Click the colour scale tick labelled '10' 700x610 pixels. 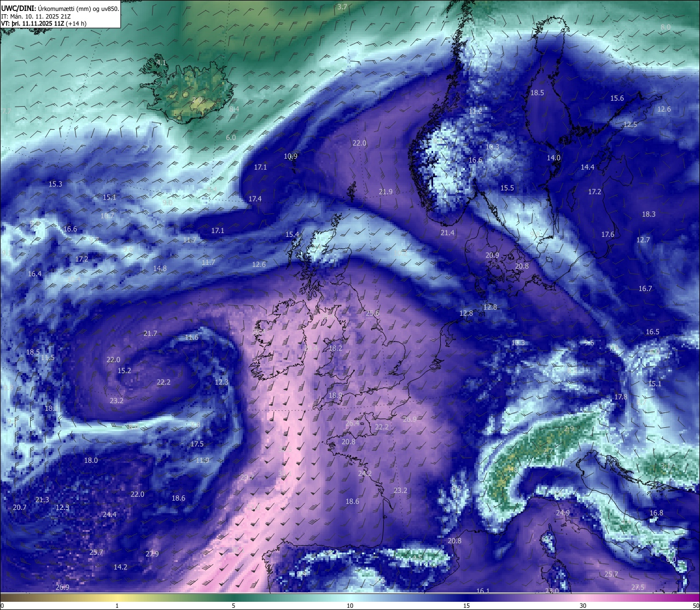[x=350, y=606]
